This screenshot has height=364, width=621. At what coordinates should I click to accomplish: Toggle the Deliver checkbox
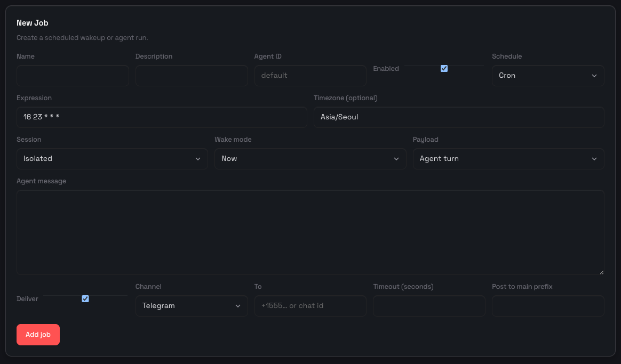pyautogui.click(x=85, y=298)
